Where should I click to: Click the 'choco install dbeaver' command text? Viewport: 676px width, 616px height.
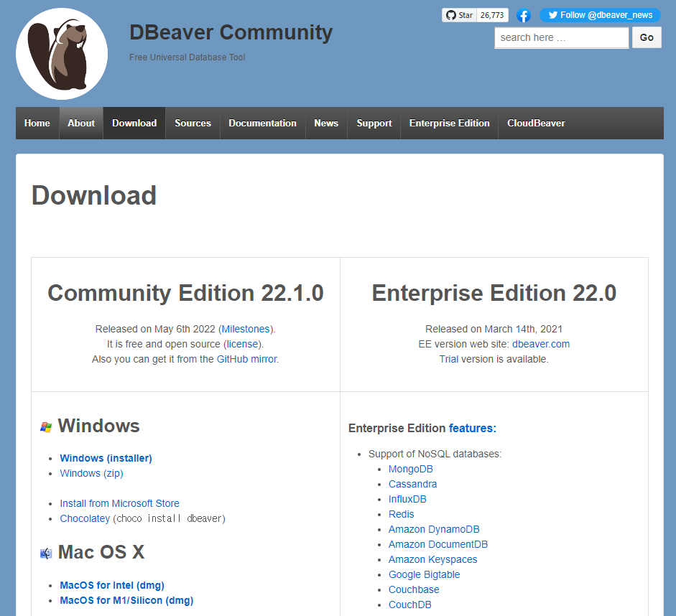(169, 518)
